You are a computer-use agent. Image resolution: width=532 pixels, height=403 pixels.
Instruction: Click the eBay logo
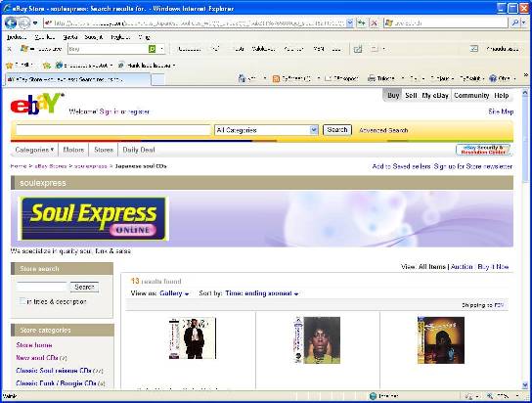click(x=36, y=104)
